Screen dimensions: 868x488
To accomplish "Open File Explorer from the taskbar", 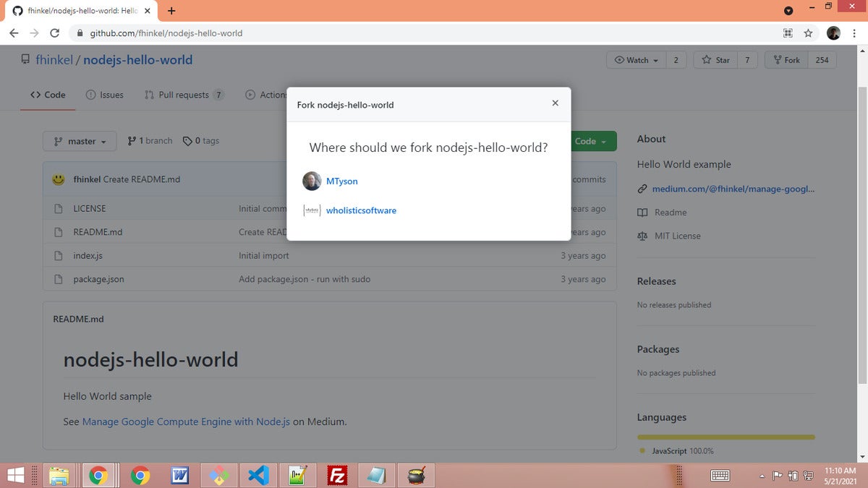I will click(x=59, y=475).
